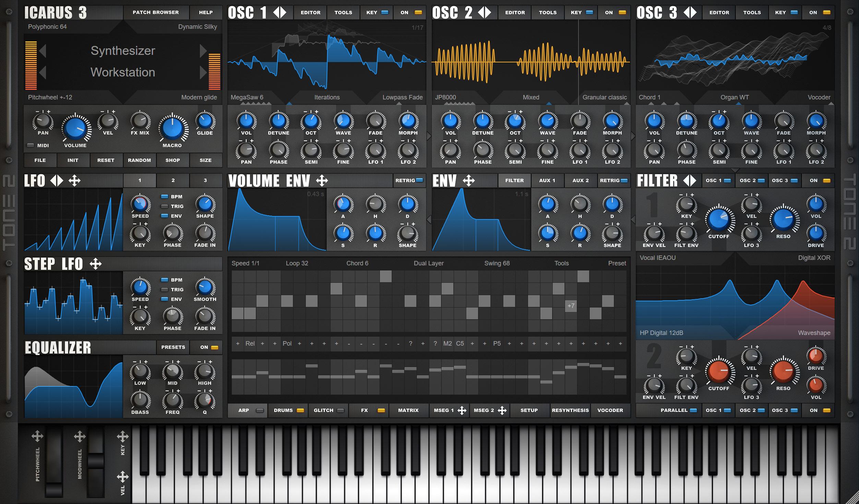Open the HP Digital 12dB filter dropdown
859x504 pixels.
(x=661, y=333)
